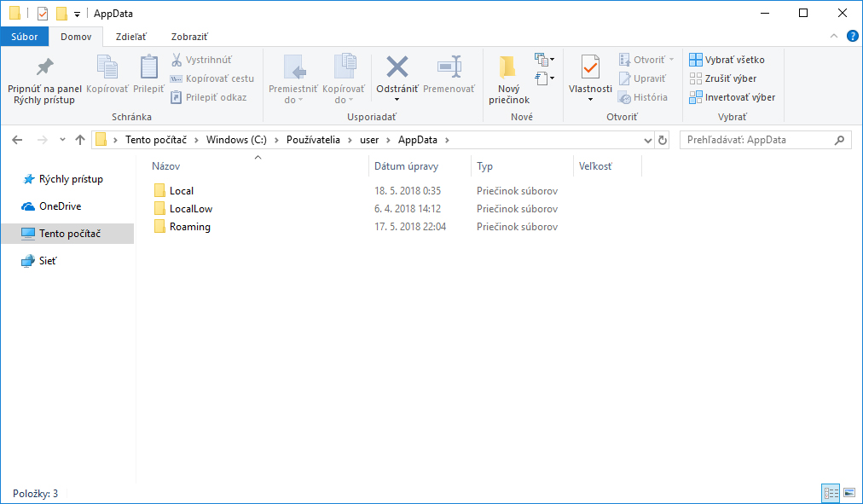863x504 pixels.
Task: Go back with the left arrow
Action: point(17,140)
